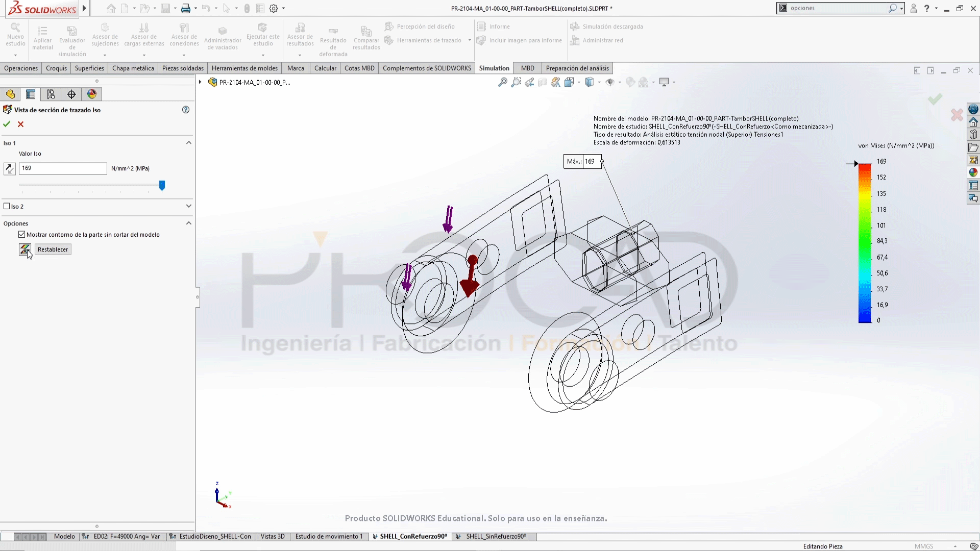980x551 pixels.
Task: Click the reverse direction button for Iso 1
Action: click(x=9, y=168)
